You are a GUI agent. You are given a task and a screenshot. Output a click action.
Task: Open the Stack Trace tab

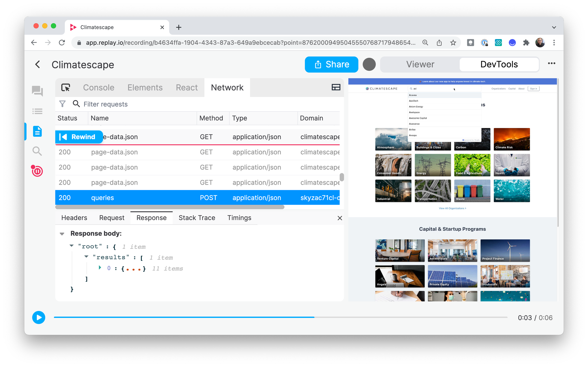(x=197, y=218)
